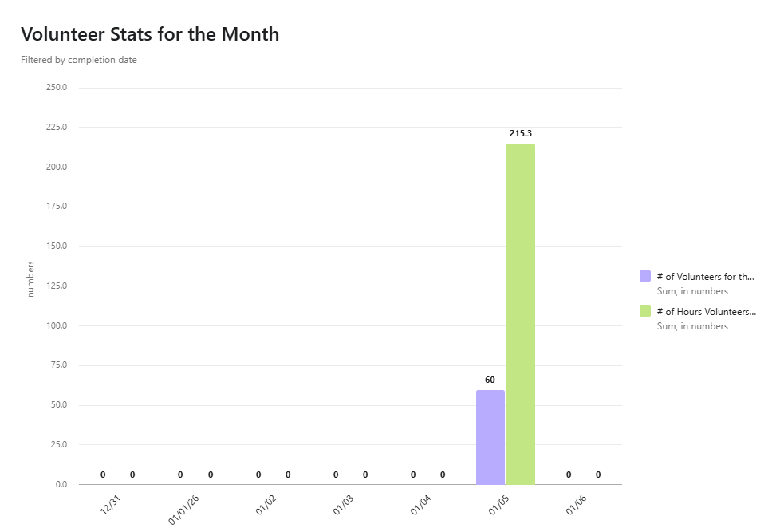Screen dimensions: 780x532
Task: Click the green Hours Volunteers legend swatch
Action: (x=645, y=311)
